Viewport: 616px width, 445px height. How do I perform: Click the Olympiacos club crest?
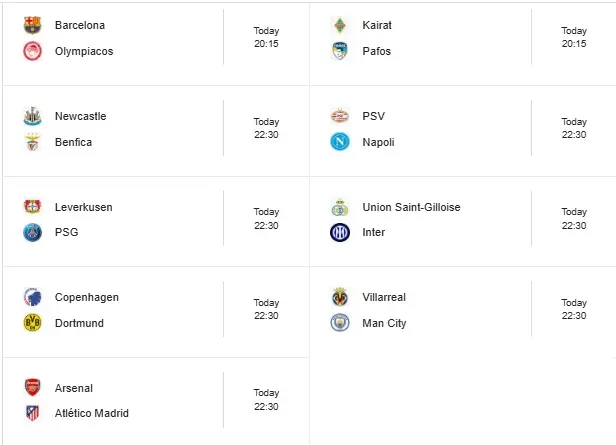[32, 51]
